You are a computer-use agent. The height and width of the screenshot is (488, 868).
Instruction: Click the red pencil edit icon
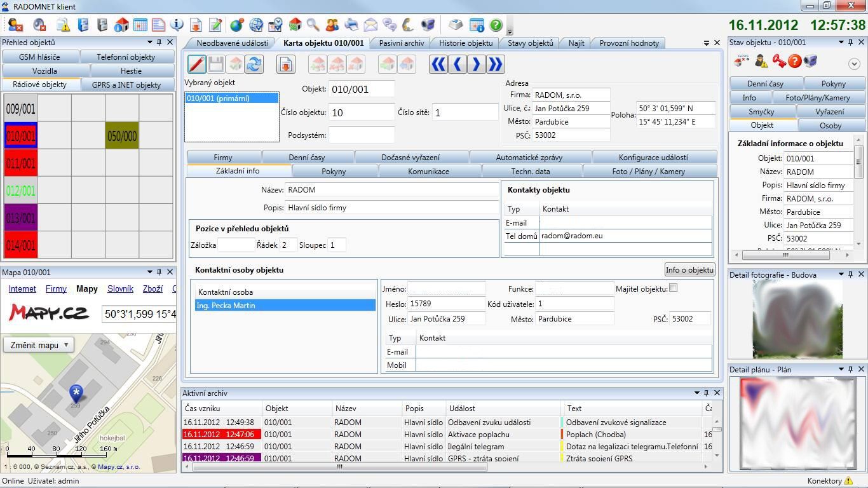coord(196,64)
